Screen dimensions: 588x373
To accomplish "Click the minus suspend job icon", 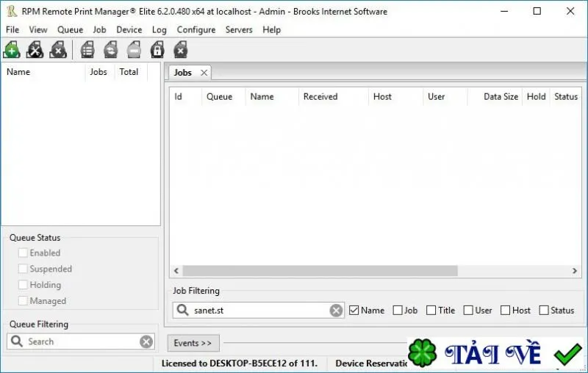I will (134, 50).
